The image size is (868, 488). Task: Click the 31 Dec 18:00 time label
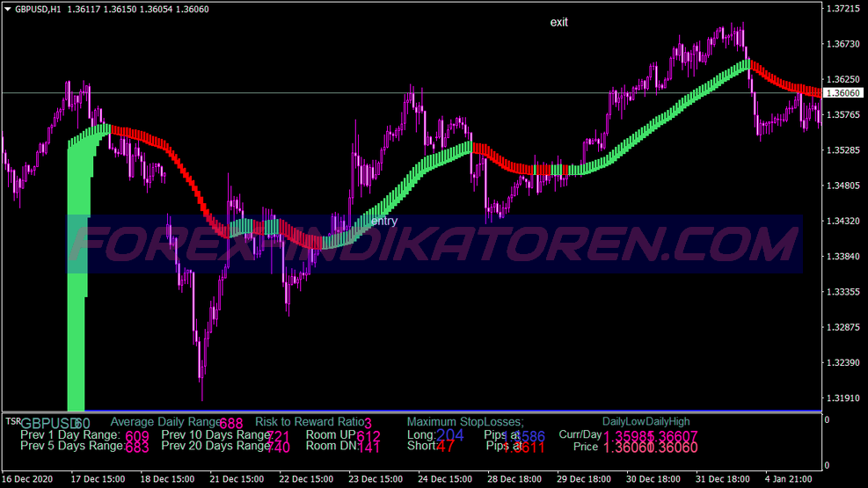(x=723, y=479)
